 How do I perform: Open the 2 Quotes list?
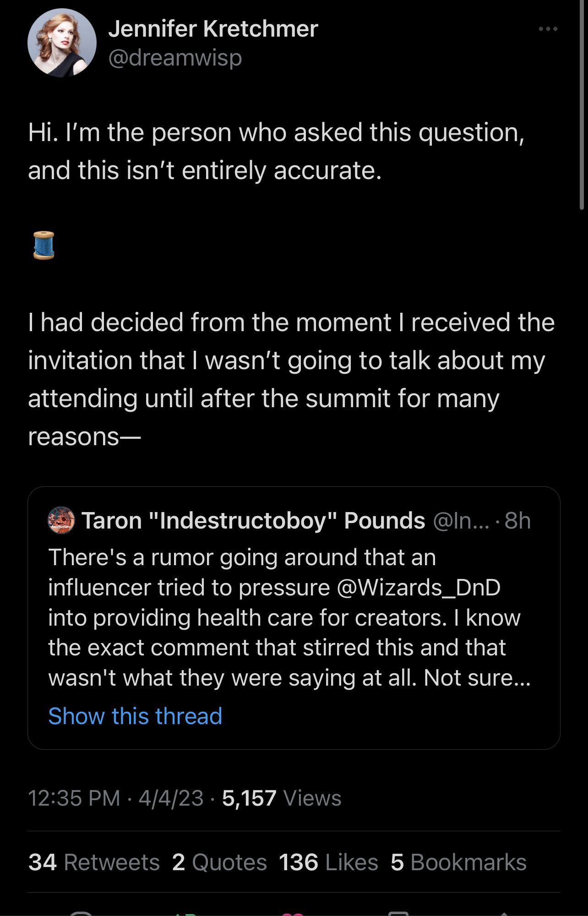coord(219,862)
